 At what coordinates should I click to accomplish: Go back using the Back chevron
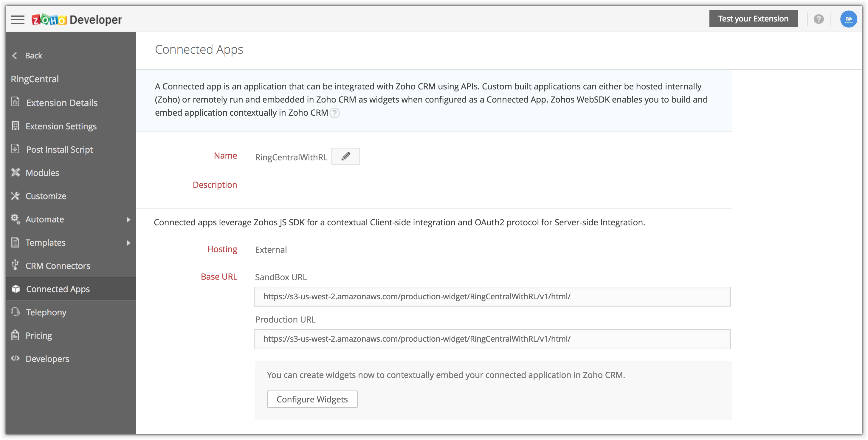[15, 55]
